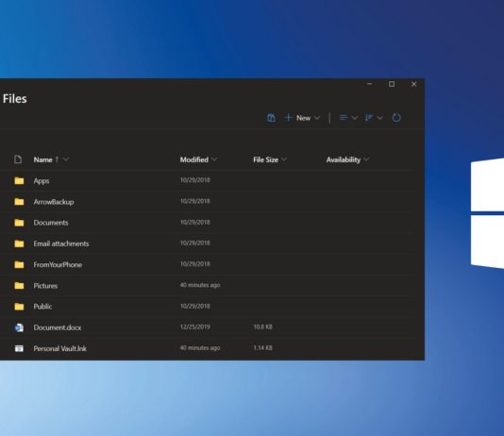
Task: Click the share/paste icon left of New
Action: tap(271, 118)
